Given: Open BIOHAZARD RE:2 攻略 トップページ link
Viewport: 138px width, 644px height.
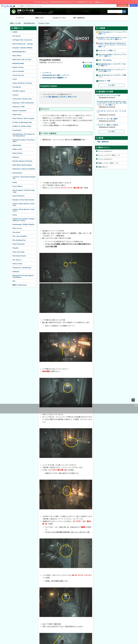Looking at the screenshot, I should (x=56, y=75).
